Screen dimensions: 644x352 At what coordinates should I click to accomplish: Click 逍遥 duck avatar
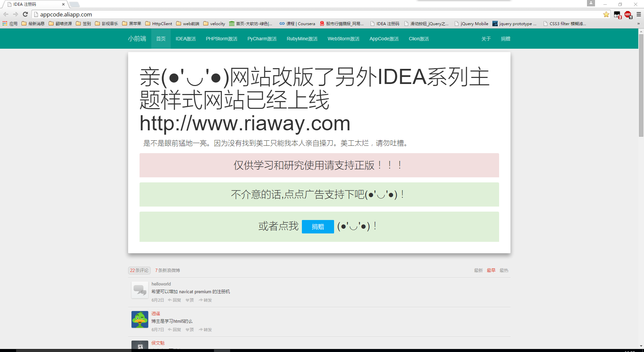(x=140, y=319)
